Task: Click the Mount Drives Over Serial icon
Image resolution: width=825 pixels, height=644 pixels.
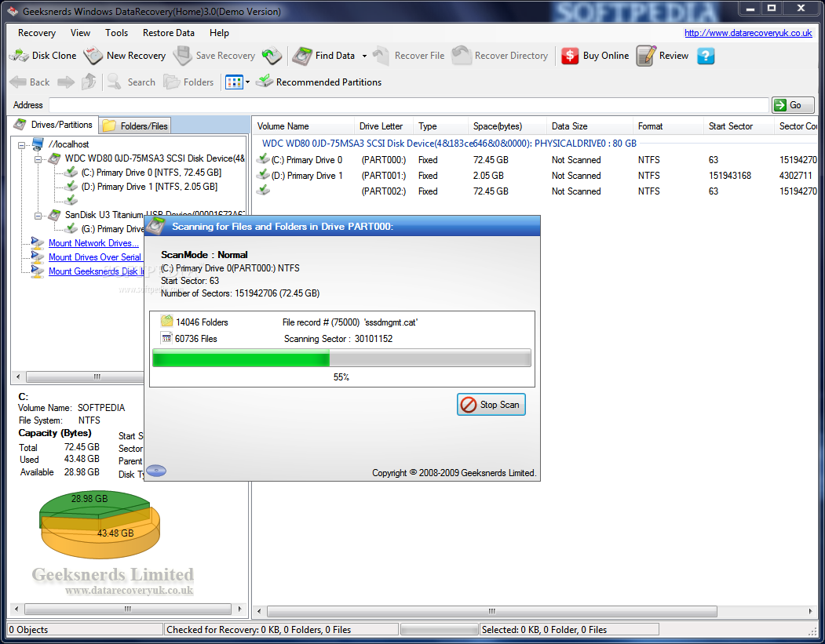Action: click(38, 257)
